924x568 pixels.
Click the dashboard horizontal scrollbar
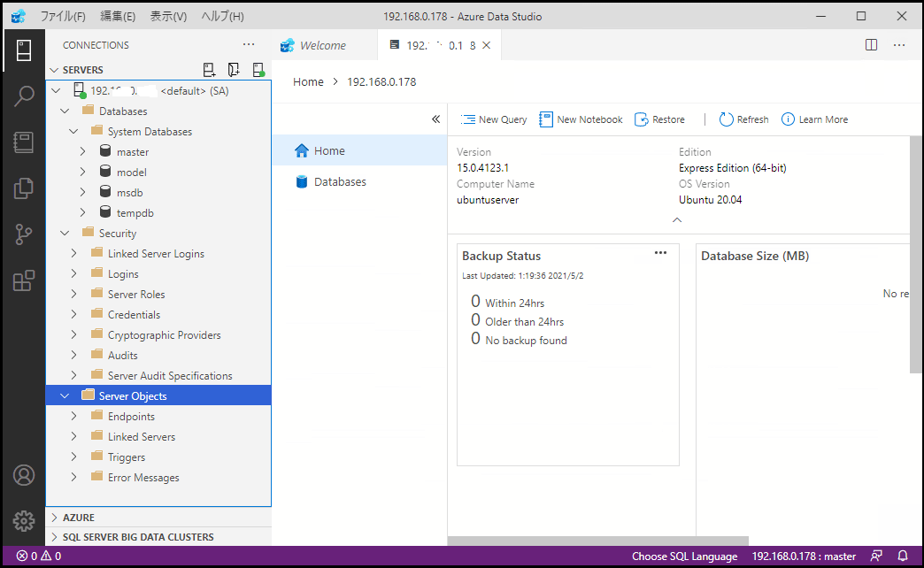pos(598,541)
